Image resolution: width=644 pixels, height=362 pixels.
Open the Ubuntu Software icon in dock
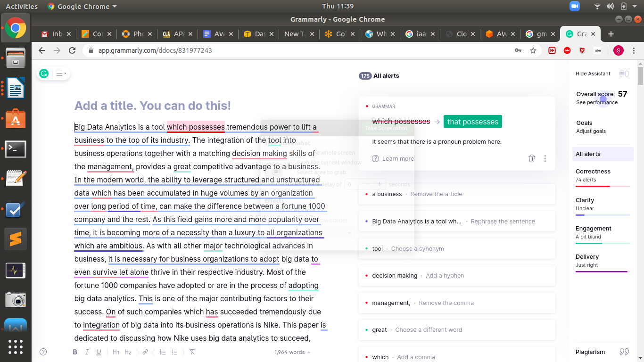tap(16, 119)
